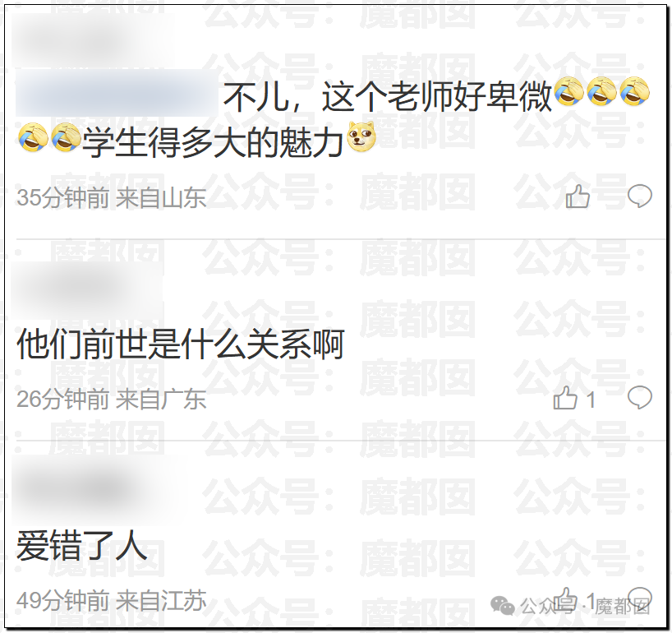Click the like count 1 on 广东 comment
The width and height of the screenshot is (672, 633).
(x=591, y=400)
